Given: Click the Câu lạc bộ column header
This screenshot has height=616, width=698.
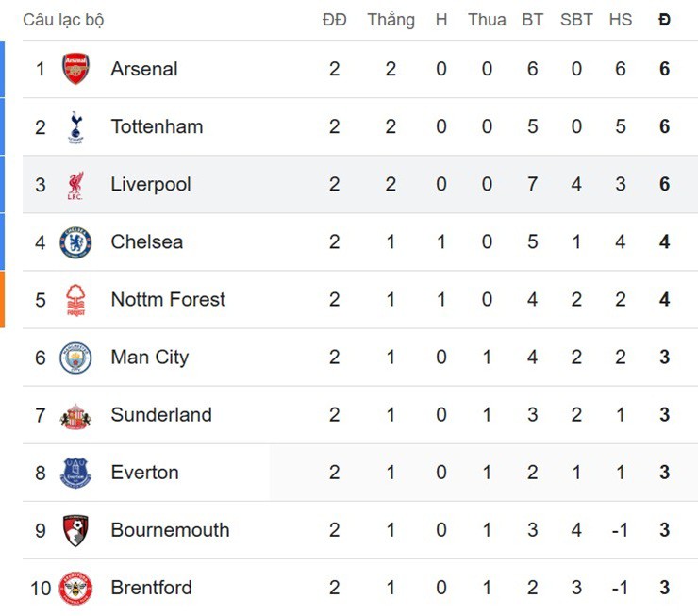Looking at the screenshot, I should click(x=63, y=20).
